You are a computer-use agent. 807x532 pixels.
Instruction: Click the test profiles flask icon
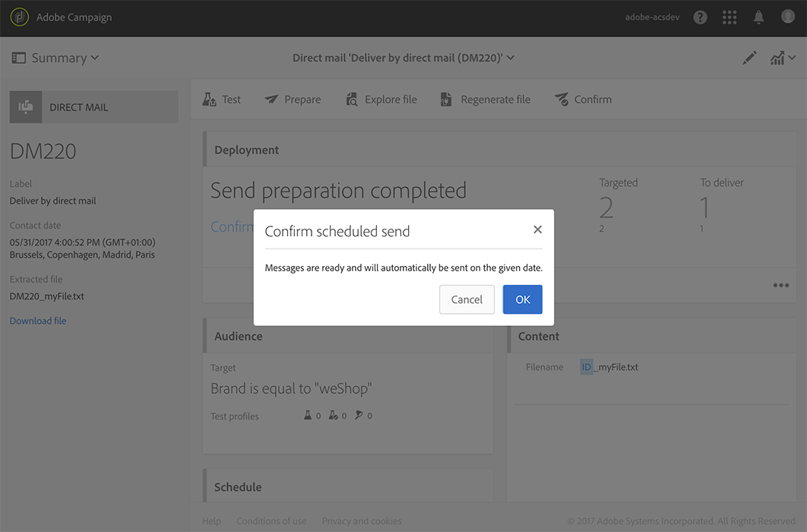pos(308,415)
